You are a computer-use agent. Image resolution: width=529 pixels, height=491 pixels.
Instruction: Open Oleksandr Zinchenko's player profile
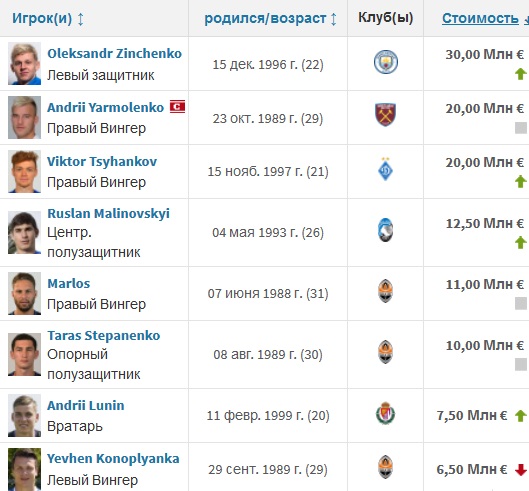tap(114, 54)
